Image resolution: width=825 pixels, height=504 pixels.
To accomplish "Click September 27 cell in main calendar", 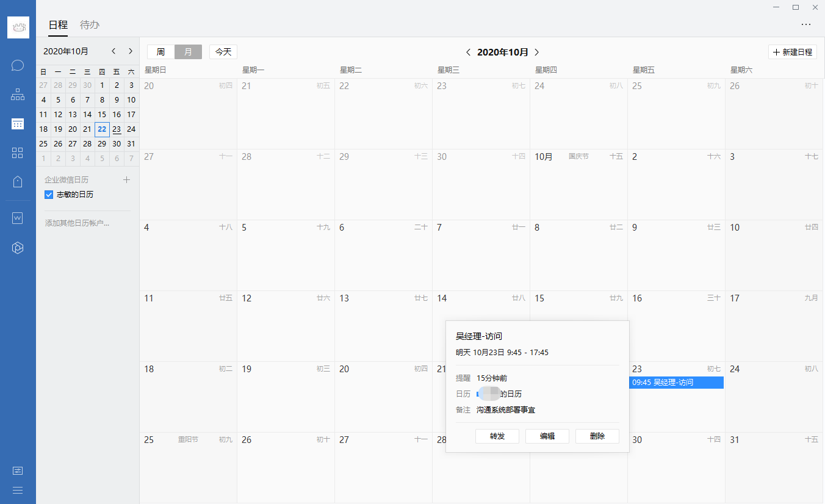I will click(x=188, y=184).
